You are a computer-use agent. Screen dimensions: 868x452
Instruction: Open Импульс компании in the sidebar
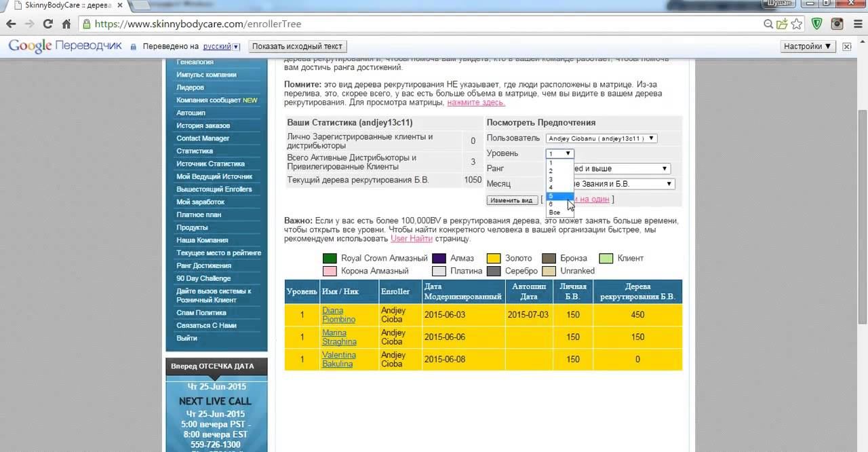(207, 75)
